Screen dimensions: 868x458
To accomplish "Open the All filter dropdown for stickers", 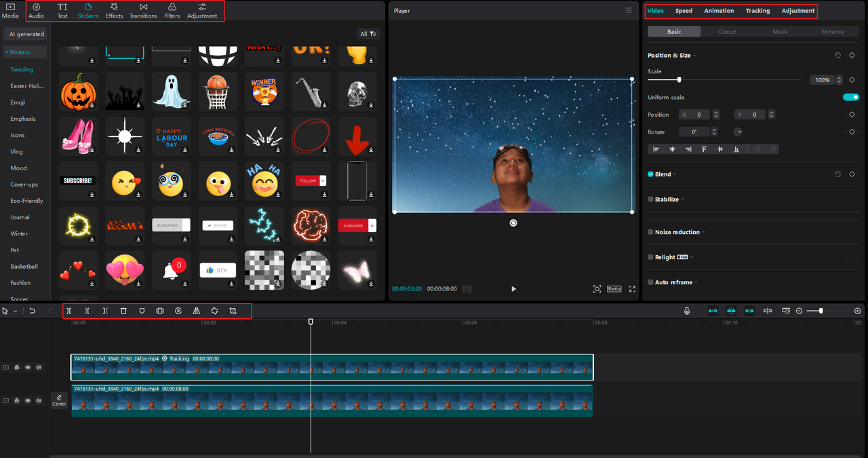I will click(x=368, y=34).
